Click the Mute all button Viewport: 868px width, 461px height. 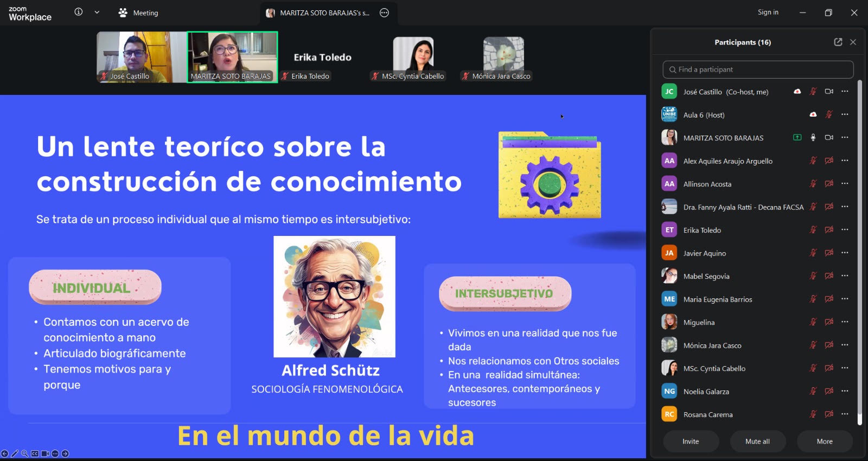(757, 441)
